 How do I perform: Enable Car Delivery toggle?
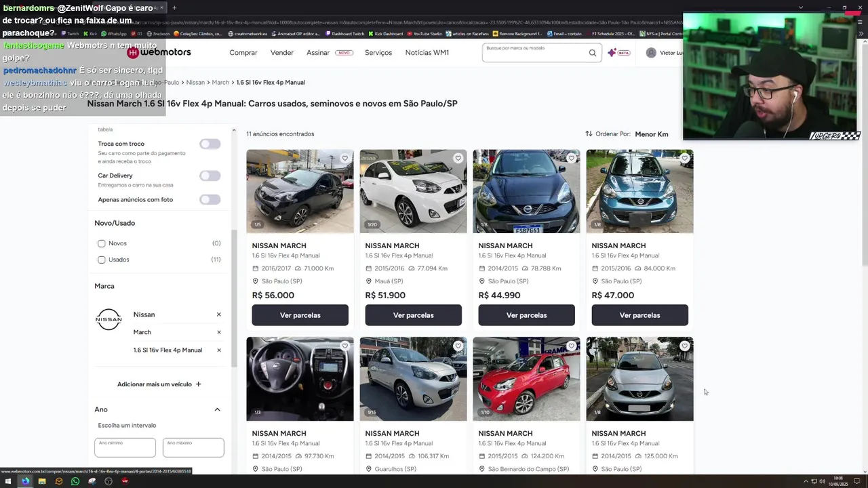[210, 176]
